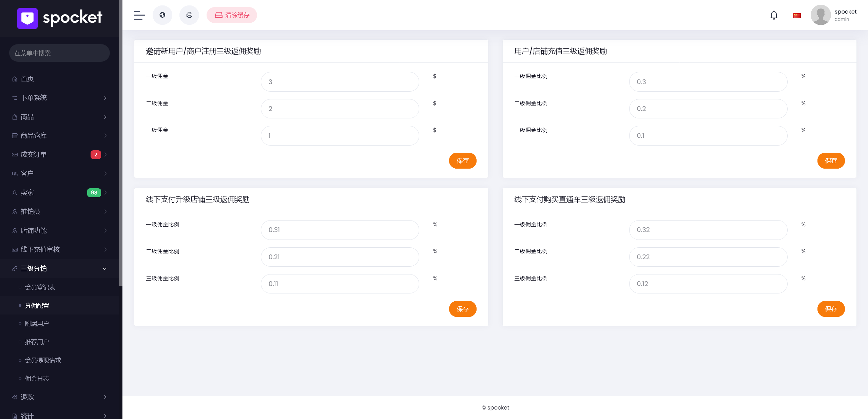Image resolution: width=868 pixels, height=419 pixels.
Task: Open the admin user avatar menu
Action: [821, 15]
